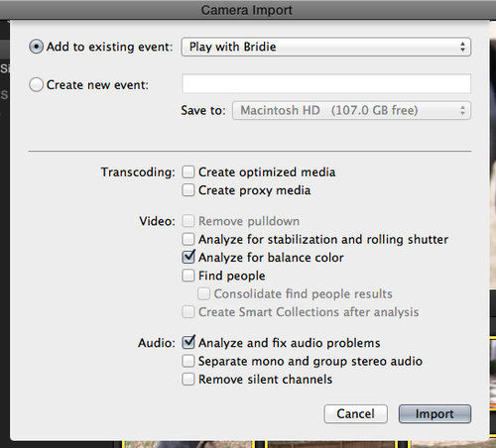Enable the Find people checkbox
The image size is (496, 448).
pyautogui.click(x=188, y=276)
